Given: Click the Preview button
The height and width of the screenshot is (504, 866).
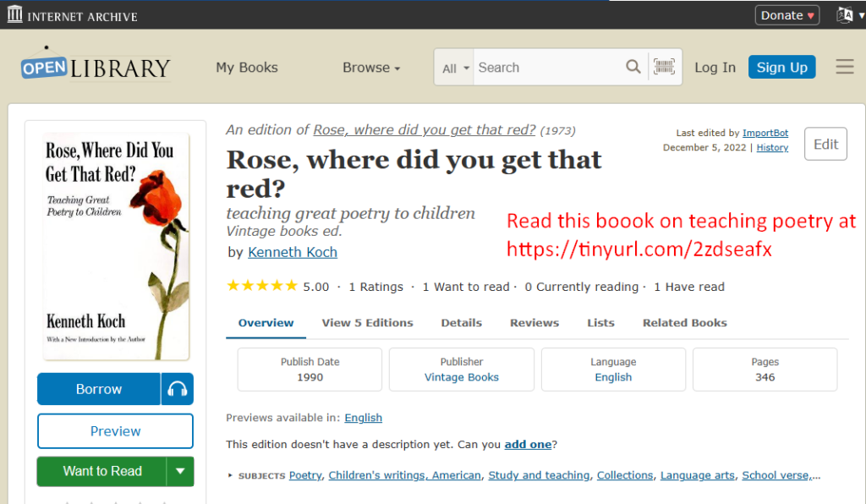Looking at the screenshot, I should pos(115,431).
